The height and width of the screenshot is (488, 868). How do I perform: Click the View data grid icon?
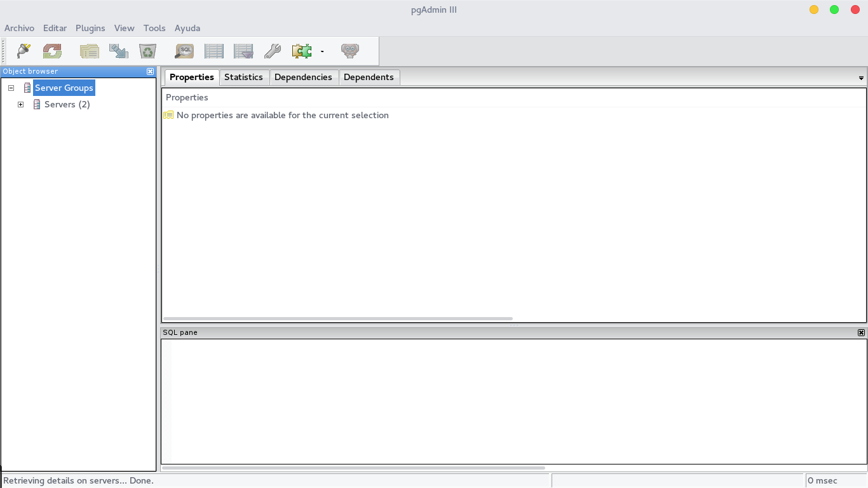(214, 51)
